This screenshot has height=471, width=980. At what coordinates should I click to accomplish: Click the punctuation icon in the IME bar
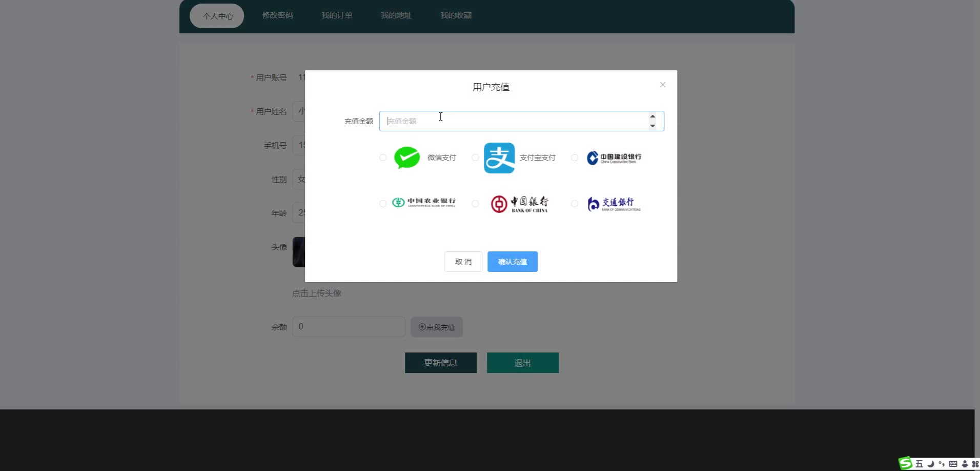click(x=942, y=464)
